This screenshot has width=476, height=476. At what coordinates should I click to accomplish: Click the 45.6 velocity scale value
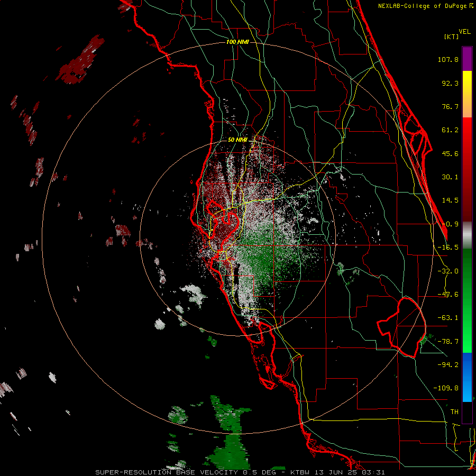(x=450, y=153)
